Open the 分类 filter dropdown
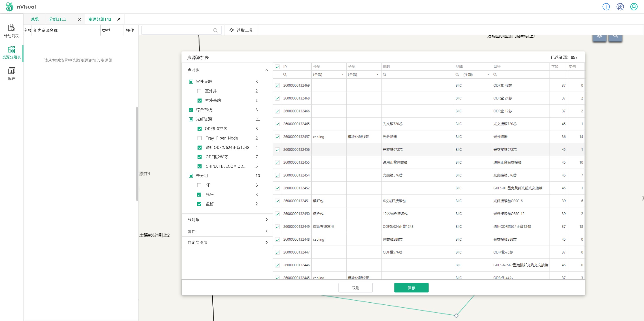Image resolution: width=644 pixels, height=321 pixels. pyautogui.click(x=328, y=75)
